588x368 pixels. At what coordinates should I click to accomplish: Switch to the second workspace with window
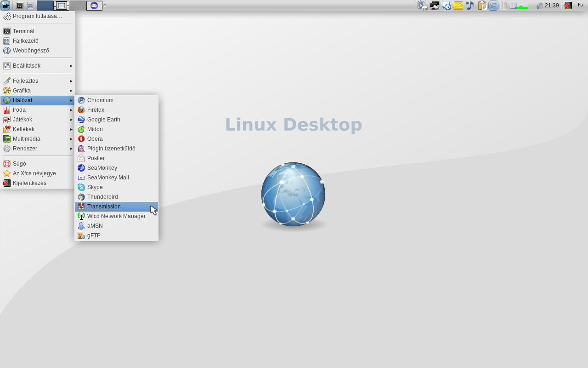(61, 6)
